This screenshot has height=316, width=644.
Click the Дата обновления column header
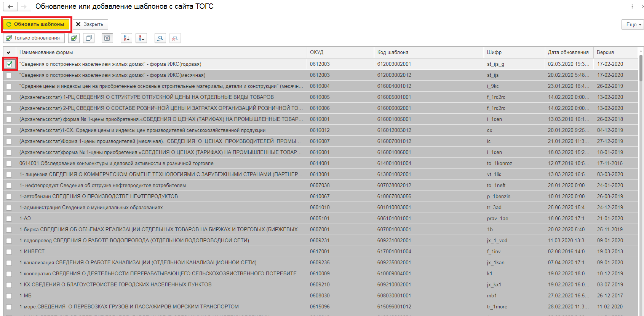(x=569, y=52)
